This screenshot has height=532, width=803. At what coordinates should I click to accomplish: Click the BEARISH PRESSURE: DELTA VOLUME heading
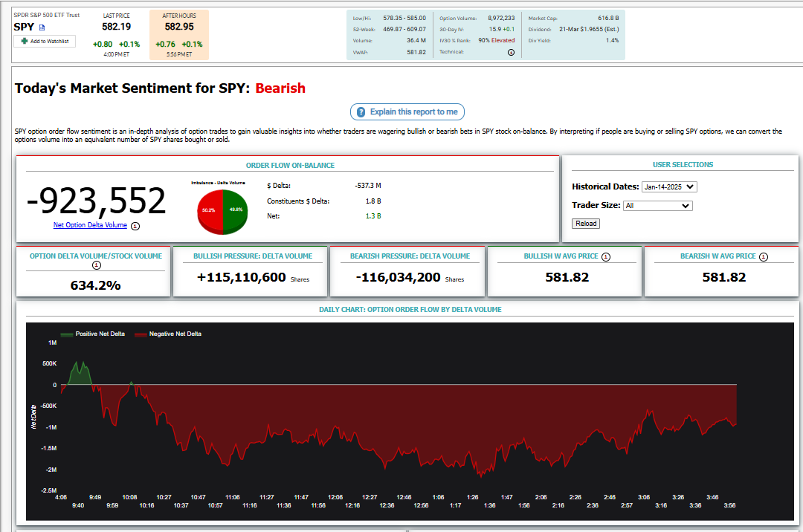pos(410,256)
